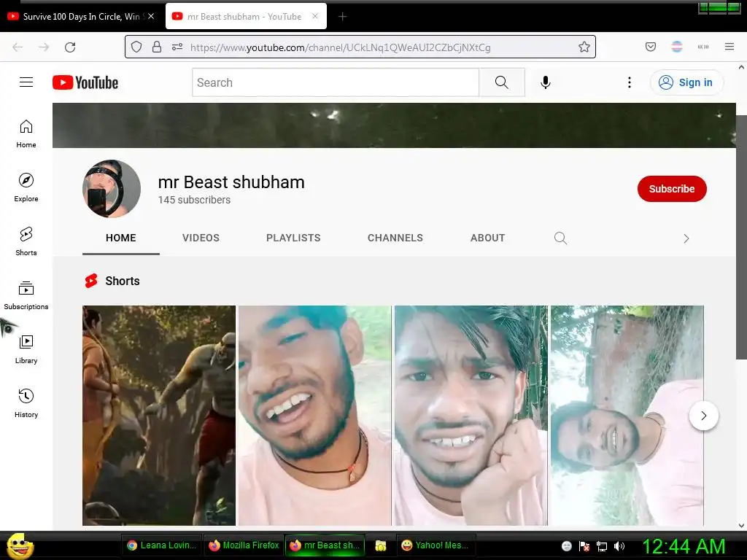Screen dimensions: 747x560
Task: Click the 145 subscribers text
Action: (194, 200)
